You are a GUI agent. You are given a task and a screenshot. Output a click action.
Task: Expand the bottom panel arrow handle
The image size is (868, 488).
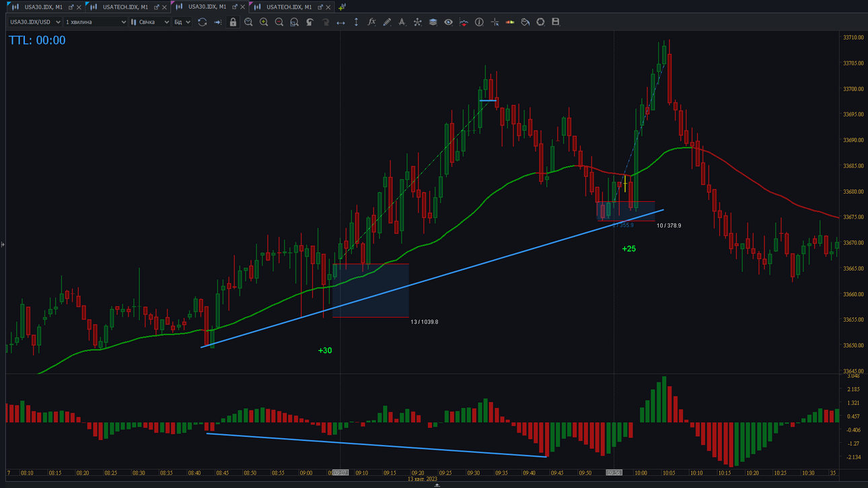[x=437, y=485]
